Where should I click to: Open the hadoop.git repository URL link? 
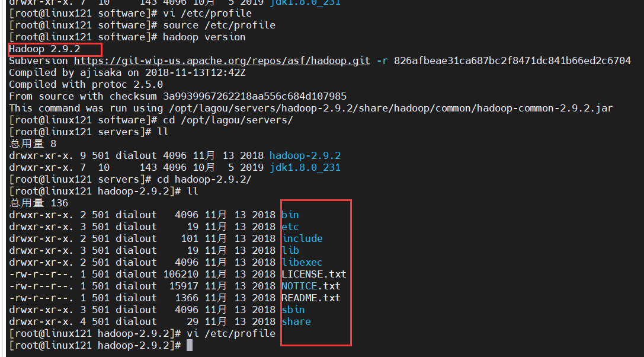(222, 61)
